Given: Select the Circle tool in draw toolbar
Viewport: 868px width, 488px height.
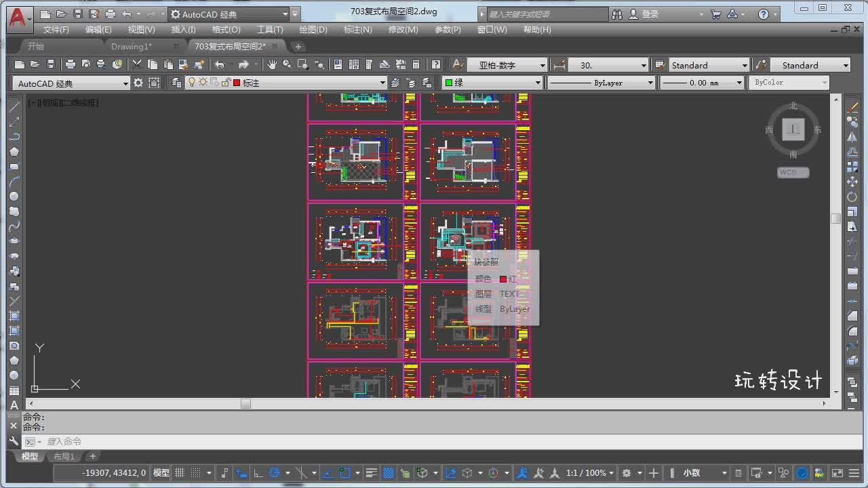Looking at the screenshot, I should click(x=14, y=197).
